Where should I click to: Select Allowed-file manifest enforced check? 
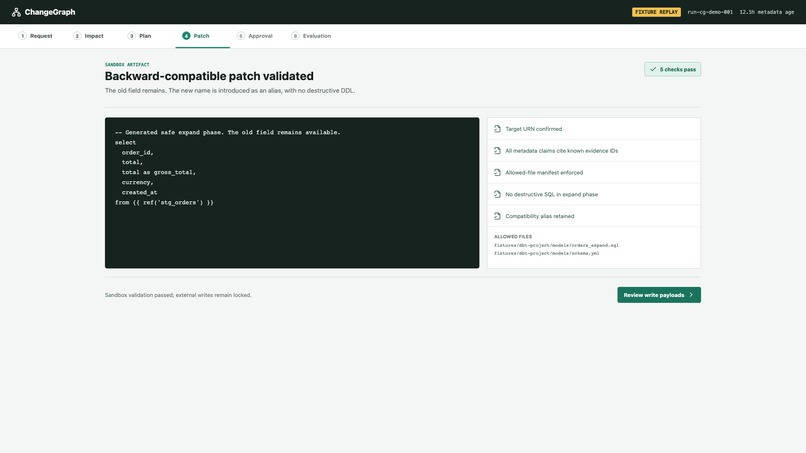pyautogui.click(x=594, y=172)
